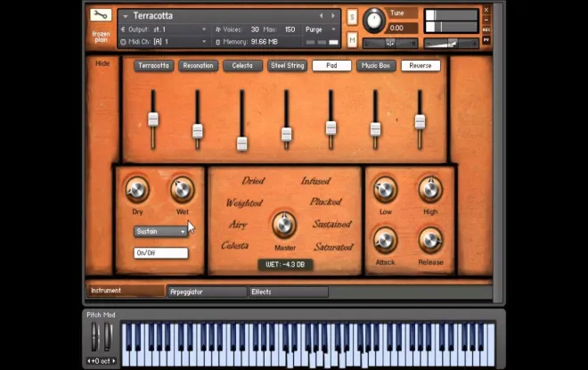Toggle the Steel String layer button

click(x=287, y=66)
